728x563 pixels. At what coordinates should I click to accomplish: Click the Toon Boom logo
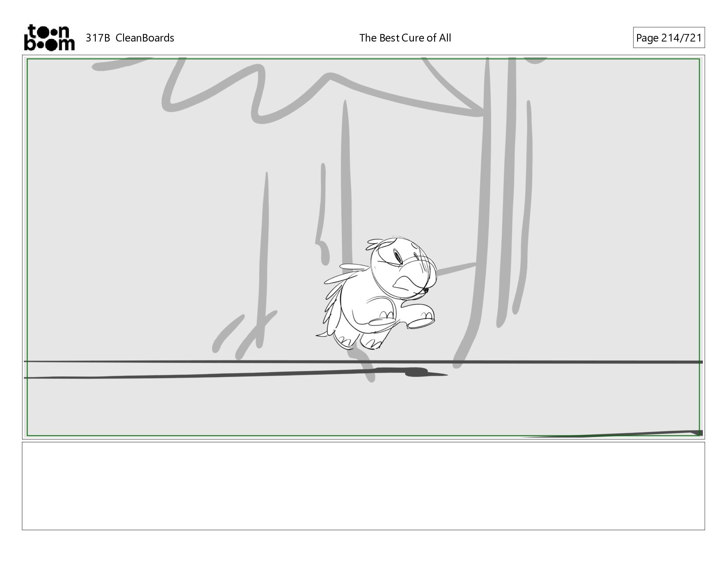(x=49, y=38)
